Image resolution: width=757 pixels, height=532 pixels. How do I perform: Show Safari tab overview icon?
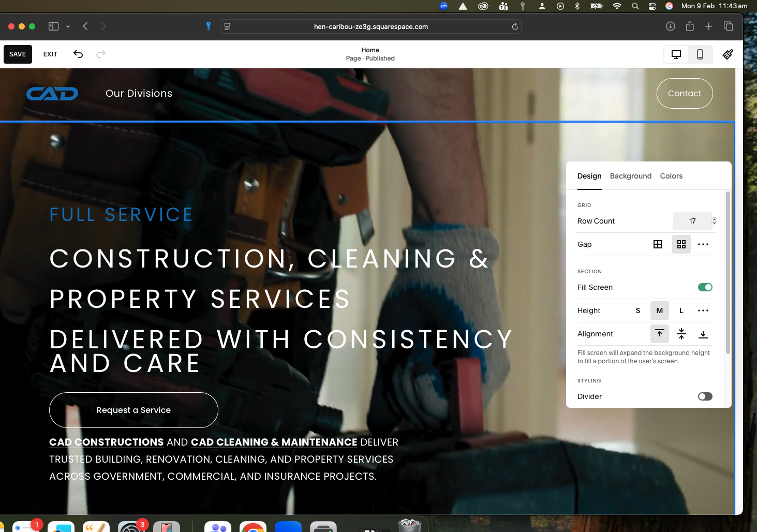(729, 26)
